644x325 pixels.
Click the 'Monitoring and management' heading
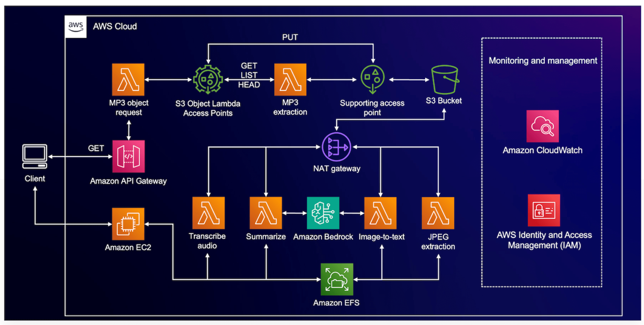click(x=543, y=61)
